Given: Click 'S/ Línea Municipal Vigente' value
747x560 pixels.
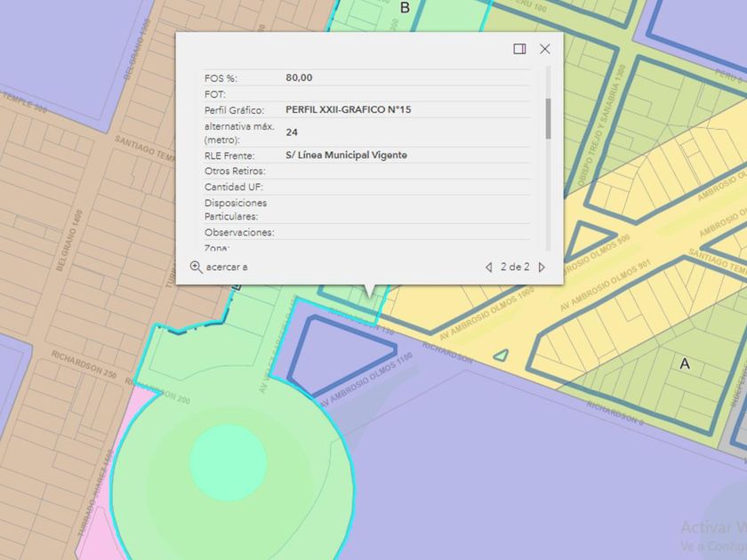Looking at the screenshot, I should click(x=346, y=156).
